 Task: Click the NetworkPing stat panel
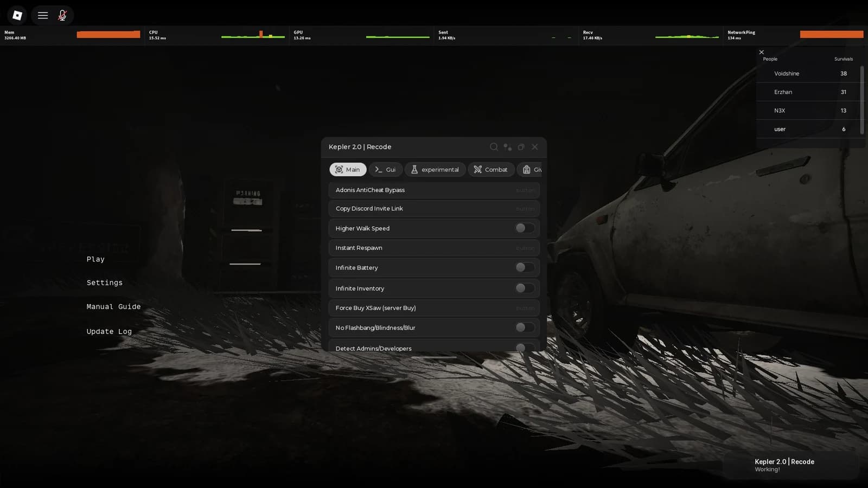795,35
